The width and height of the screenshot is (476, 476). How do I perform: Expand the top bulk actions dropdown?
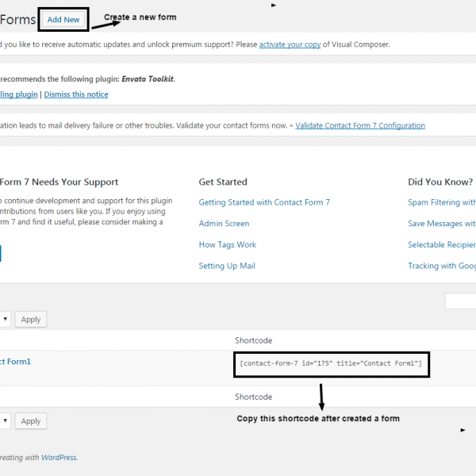(x=4, y=319)
